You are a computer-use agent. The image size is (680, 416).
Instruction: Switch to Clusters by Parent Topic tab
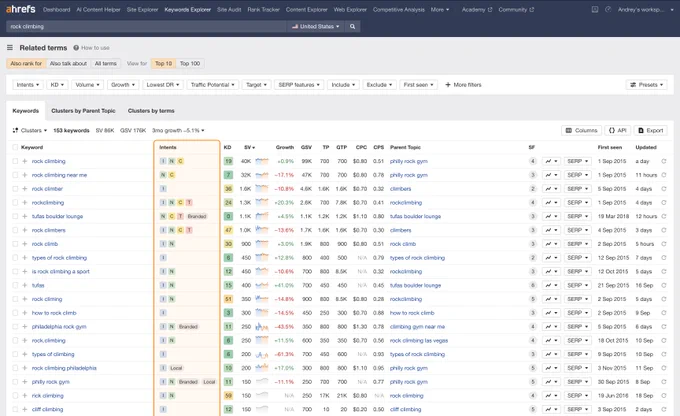tap(83, 111)
